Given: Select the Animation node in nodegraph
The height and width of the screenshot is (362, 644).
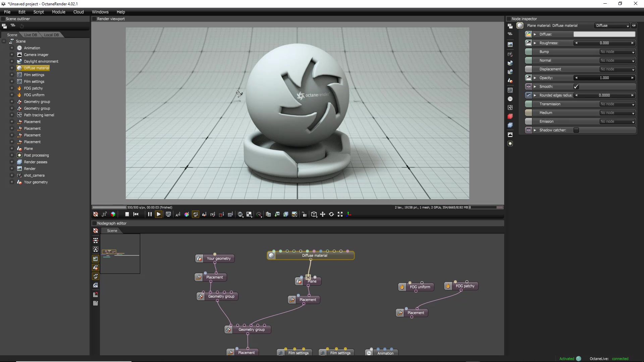Looking at the screenshot, I should (381, 353).
